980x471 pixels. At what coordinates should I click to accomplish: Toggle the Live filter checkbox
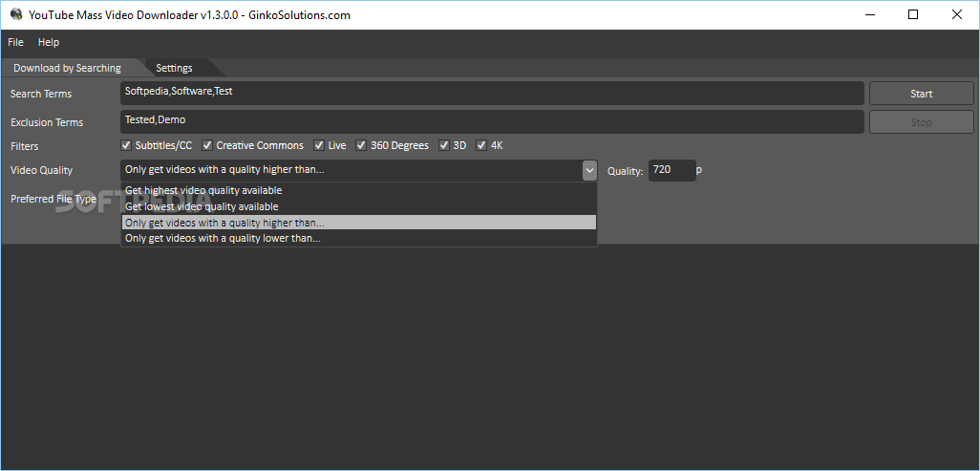[x=319, y=146]
